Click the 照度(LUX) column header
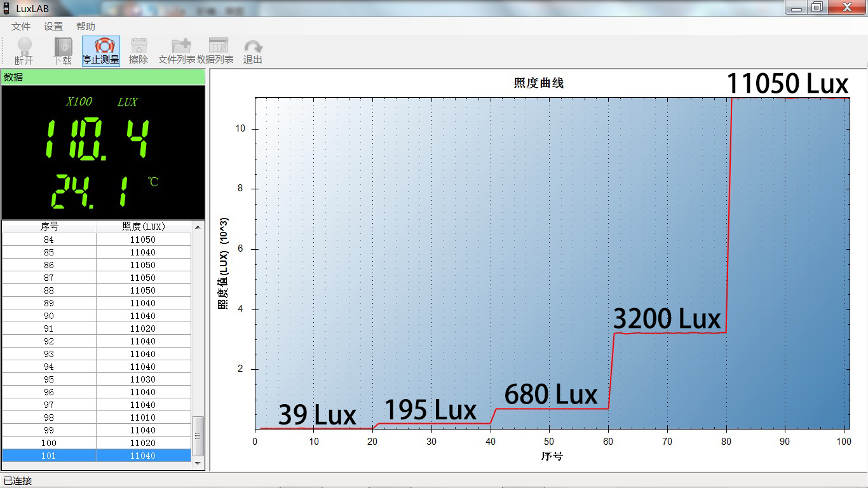Viewport: 868px width, 488px height. click(144, 227)
